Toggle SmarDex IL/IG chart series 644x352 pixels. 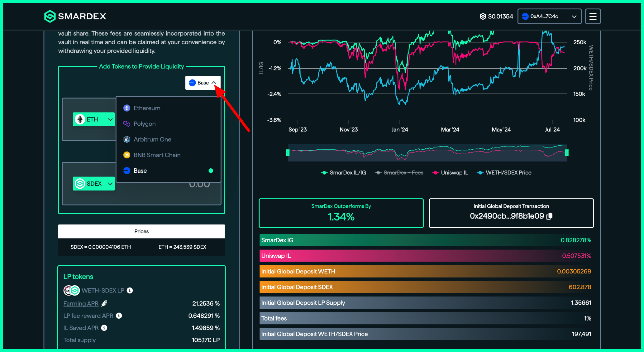343,173
